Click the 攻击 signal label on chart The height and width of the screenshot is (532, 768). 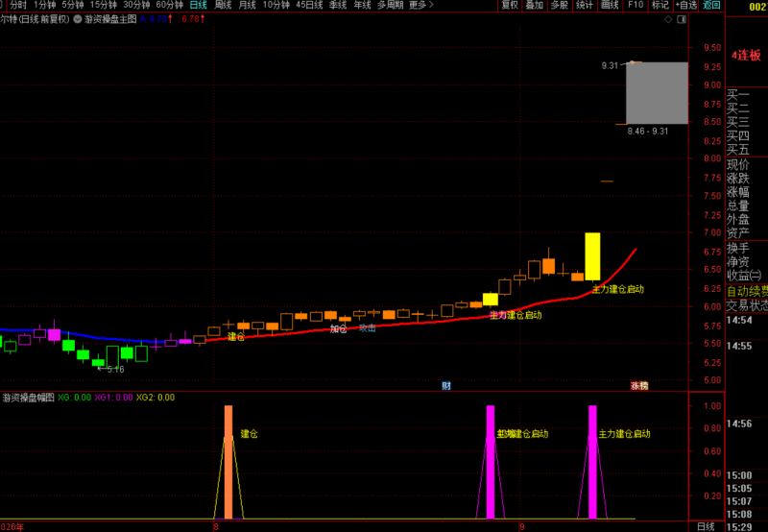pyautogui.click(x=367, y=328)
